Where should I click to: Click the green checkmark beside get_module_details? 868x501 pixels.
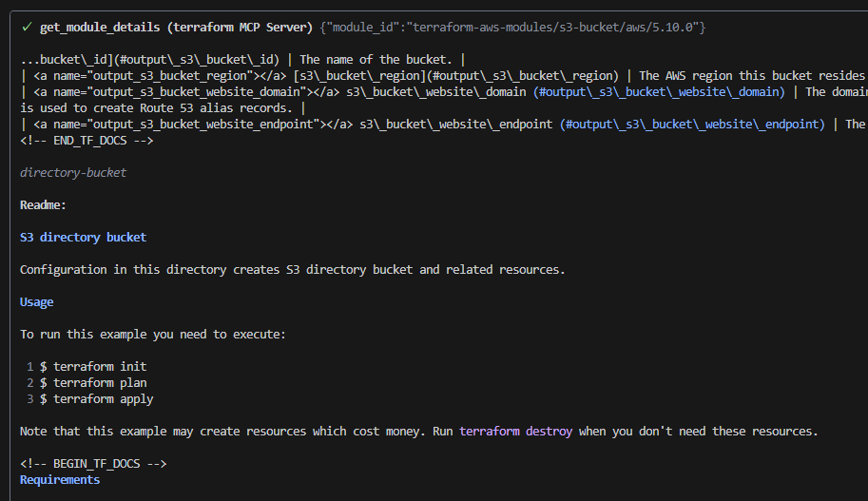[27, 28]
